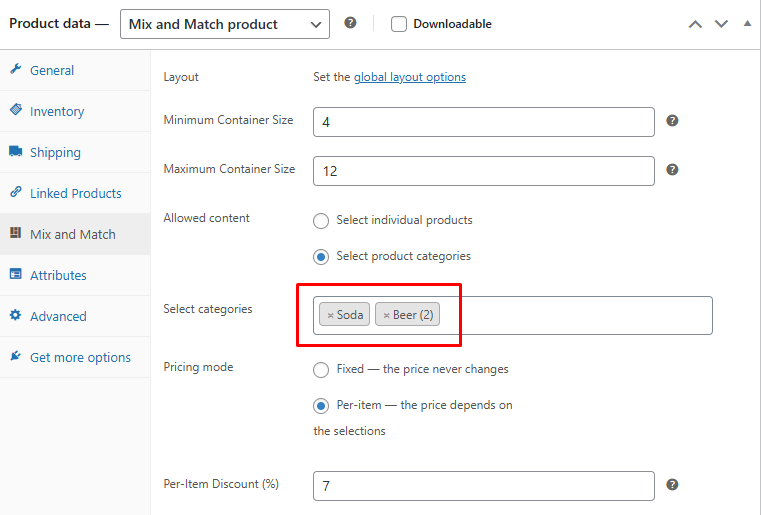Click help icon next to product type dropdown
Image resolution: width=761 pixels, height=515 pixels.
click(350, 23)
